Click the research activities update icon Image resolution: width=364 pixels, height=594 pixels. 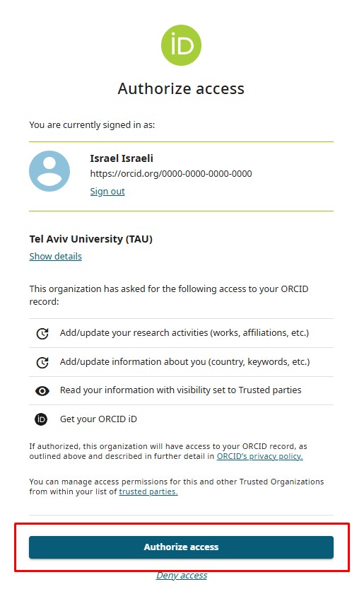[42, 333]
